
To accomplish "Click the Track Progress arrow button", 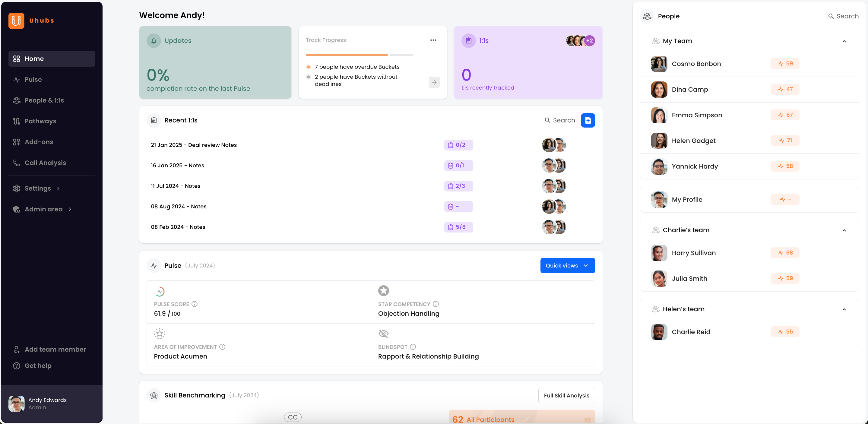I will (x=434, y=82).
